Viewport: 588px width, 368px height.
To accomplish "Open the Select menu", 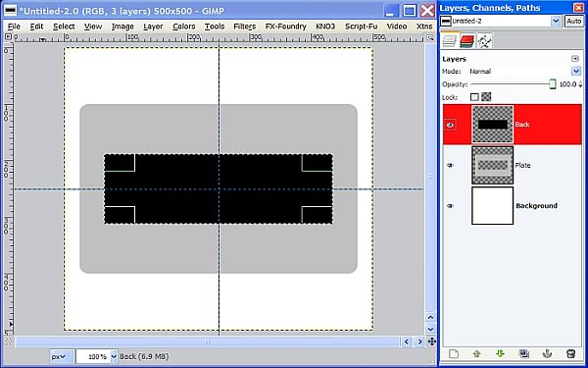I will point(64,26).
